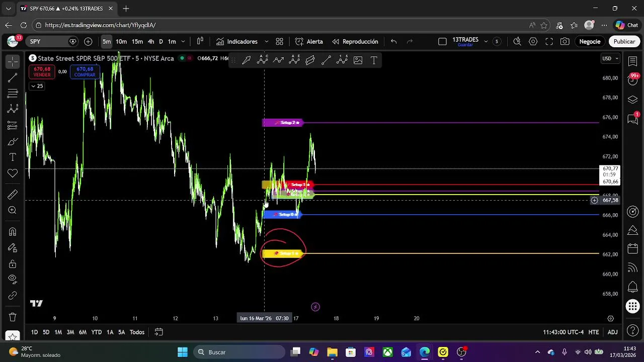644x362 pixels.
Task: Open chart type candlestick selector
Action: pyautogui.click(x=200, y=41)
